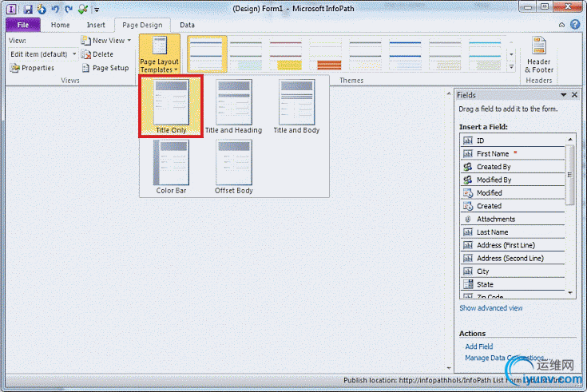The width and height of the screenshot is (587, 392).
Task: Click the Add Field link
Action: (479, 346)
